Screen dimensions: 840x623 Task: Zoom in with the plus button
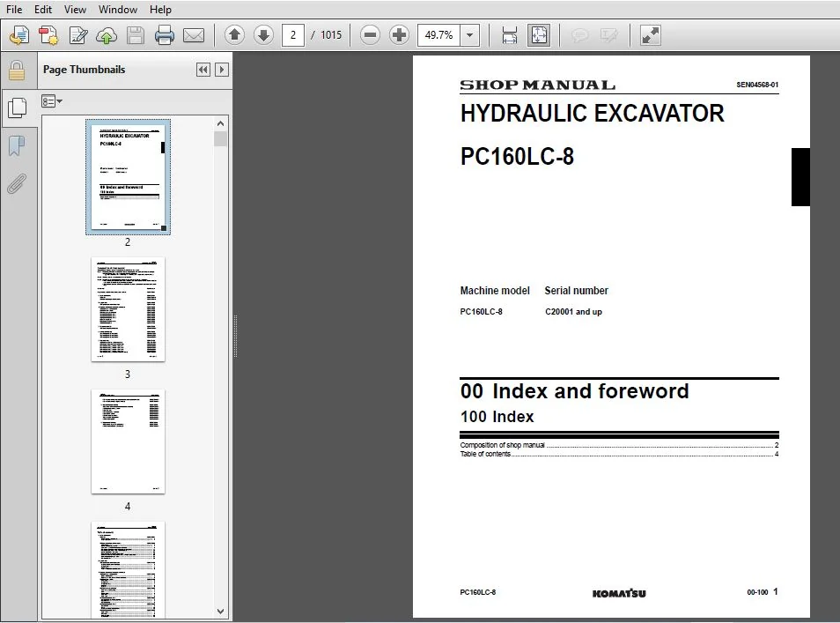tap(399, 35)
